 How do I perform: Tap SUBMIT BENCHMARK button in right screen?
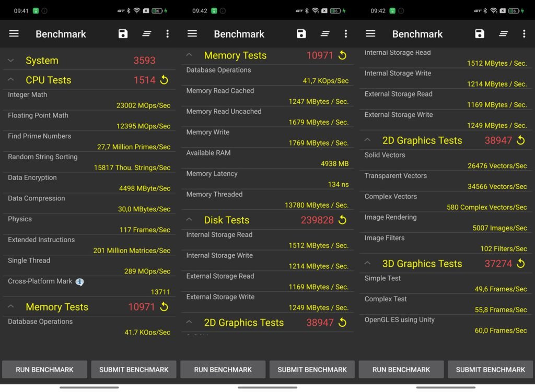pyautogui.click(x=490, y=370)
